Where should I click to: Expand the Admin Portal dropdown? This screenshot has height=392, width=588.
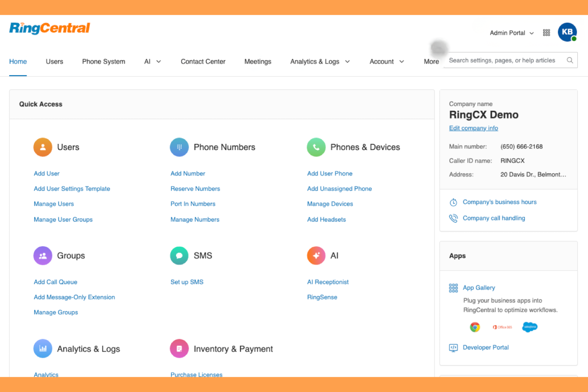pyautogui.click(x=512, y=33)
